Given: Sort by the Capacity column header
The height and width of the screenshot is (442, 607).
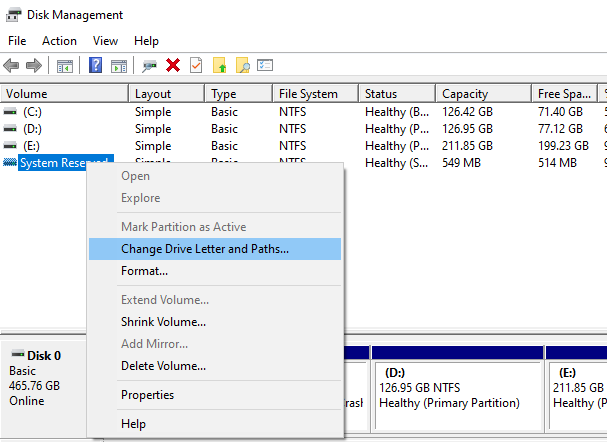Looking at the screenshot, I should point(465,94).
